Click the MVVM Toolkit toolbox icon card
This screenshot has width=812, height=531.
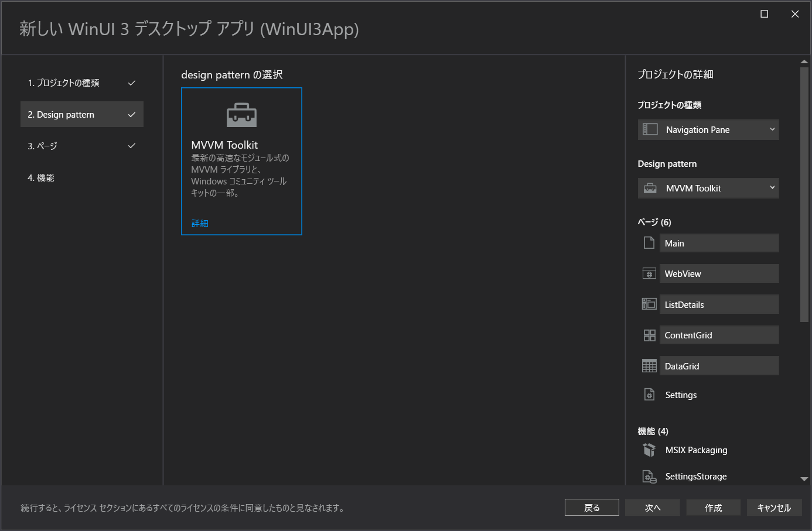click(x=241, y=161)
